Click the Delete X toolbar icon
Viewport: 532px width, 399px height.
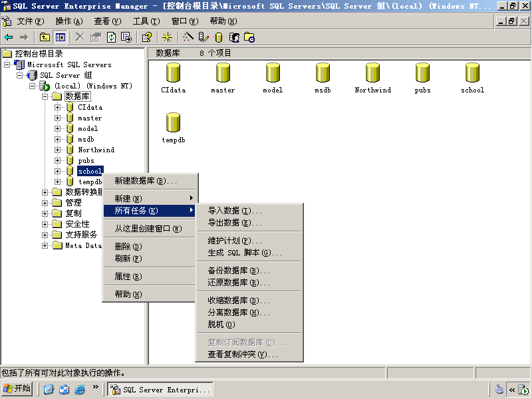coord(80,37)
